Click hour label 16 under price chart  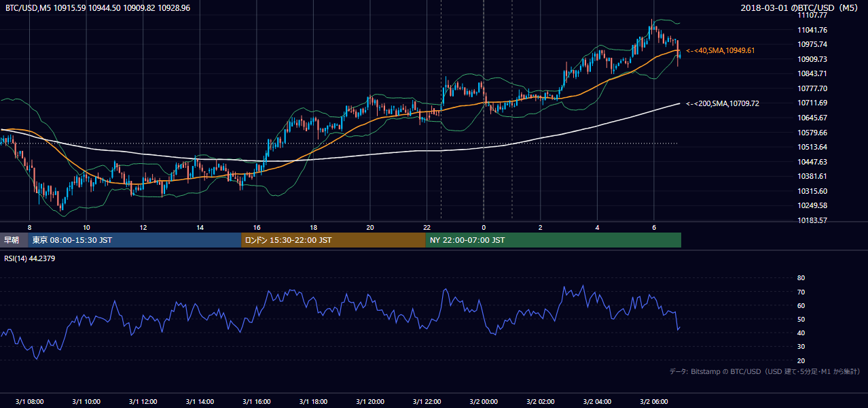click(x=256, y=227)
